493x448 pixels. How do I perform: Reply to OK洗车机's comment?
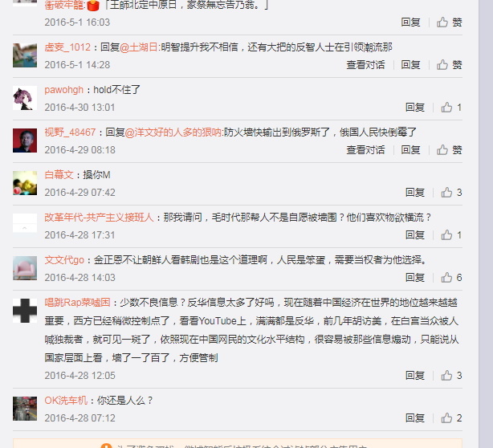click(x=414, y=418)
